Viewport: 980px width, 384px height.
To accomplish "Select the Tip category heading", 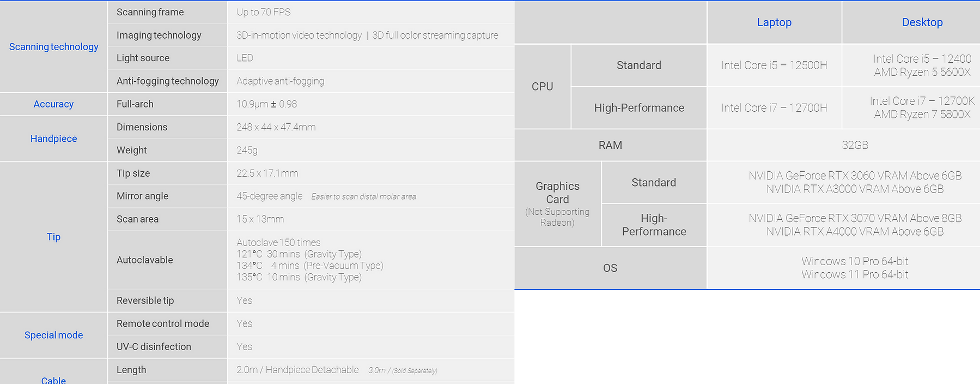I will [x=53, y=237].
